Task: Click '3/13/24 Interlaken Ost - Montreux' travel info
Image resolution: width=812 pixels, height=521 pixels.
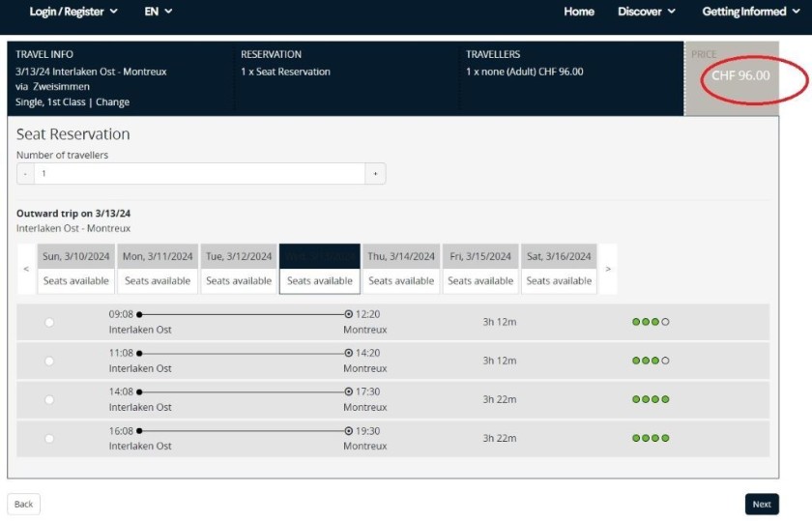Action: (x=91, y=72)
